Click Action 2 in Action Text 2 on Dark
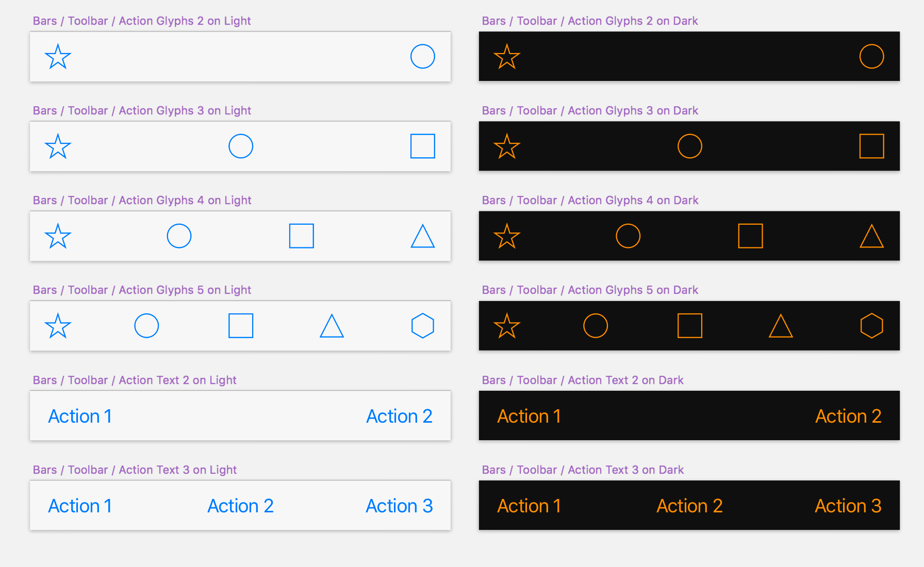The height and width of the screenshot is (567, 924). (848, 416)
